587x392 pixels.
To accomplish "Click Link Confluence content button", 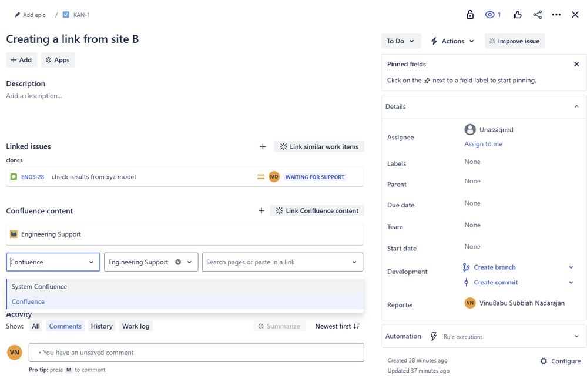I will point(317,211).
